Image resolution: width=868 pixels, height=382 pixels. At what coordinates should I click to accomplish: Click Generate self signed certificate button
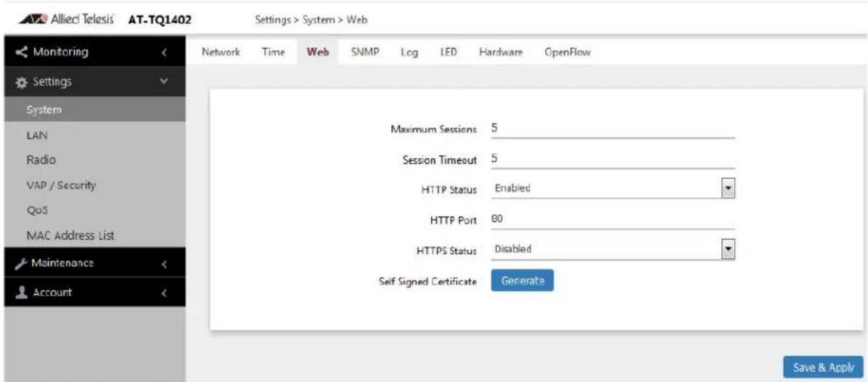point(522,280)
